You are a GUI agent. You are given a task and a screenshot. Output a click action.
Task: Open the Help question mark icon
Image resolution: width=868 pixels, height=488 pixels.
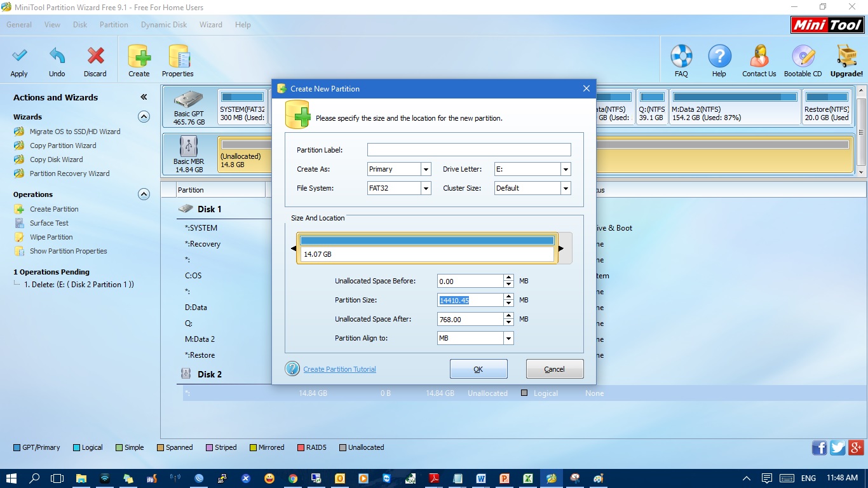(719, 57)
